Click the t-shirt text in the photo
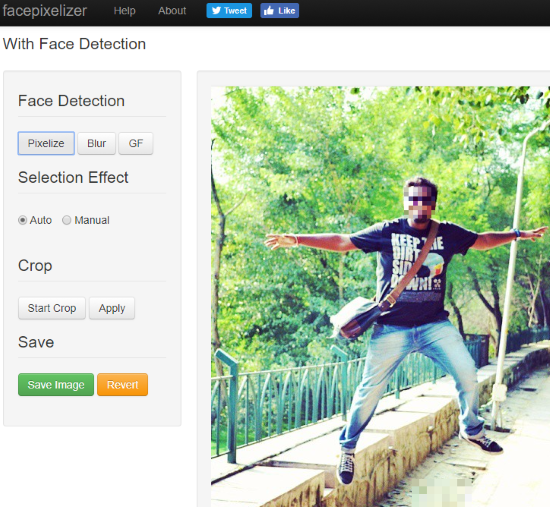The image size is (550, 507). coord(414,261)
